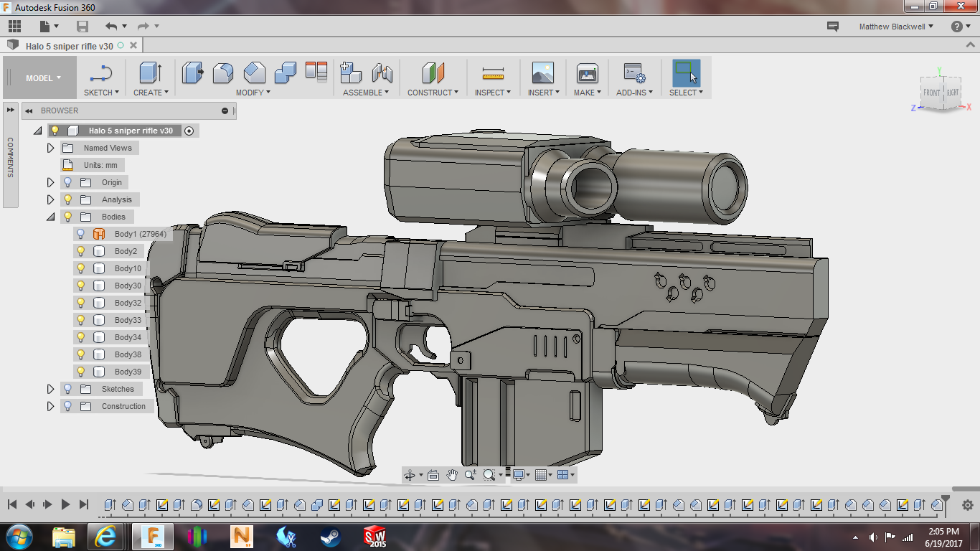Open Steam from the Windows taskbar
The image size is (980, 551).
point(331,537)
